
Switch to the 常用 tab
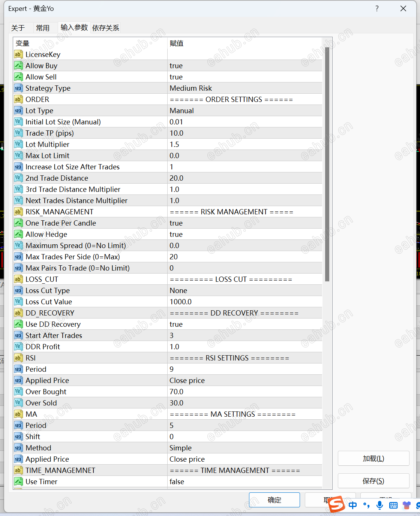click(43, 28)
